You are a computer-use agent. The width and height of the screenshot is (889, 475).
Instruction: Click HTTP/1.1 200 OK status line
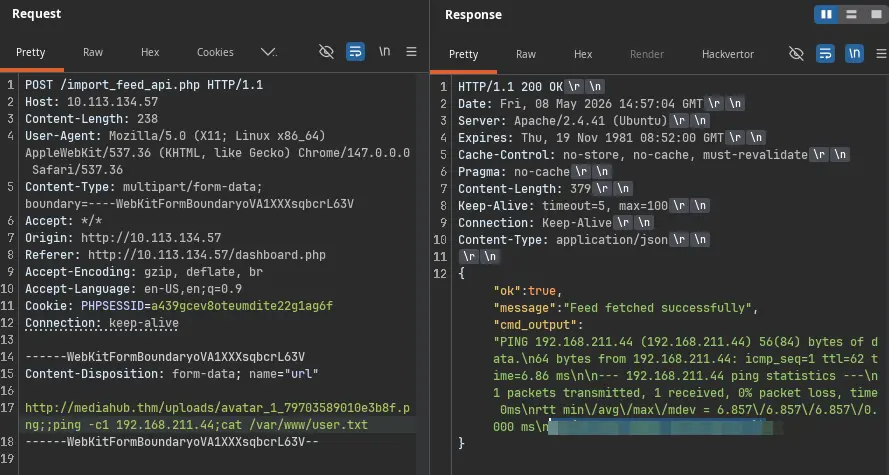pyautogui.click(x=510, y=87)
